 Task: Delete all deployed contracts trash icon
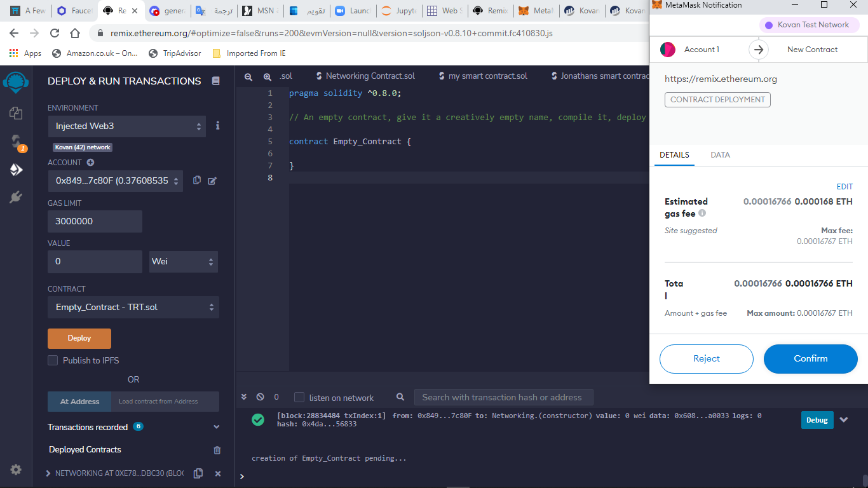point(217,450)
